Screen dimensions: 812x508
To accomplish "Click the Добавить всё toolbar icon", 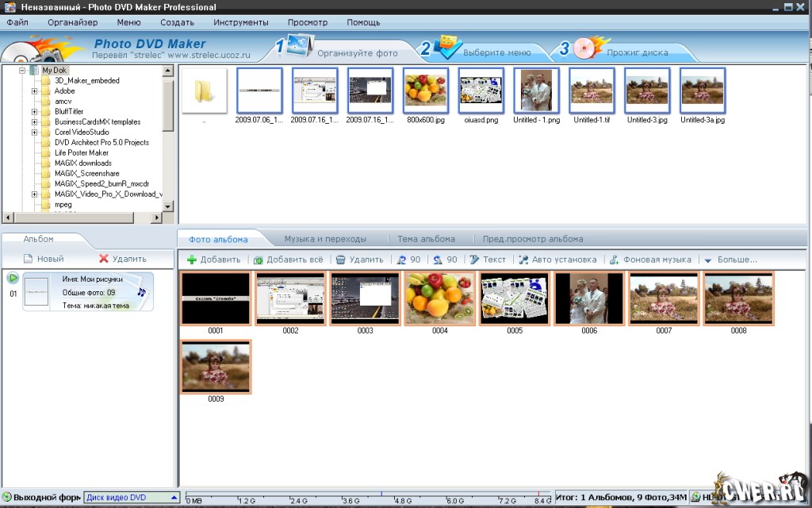I will pyautogui.click(x=259, y=260).
